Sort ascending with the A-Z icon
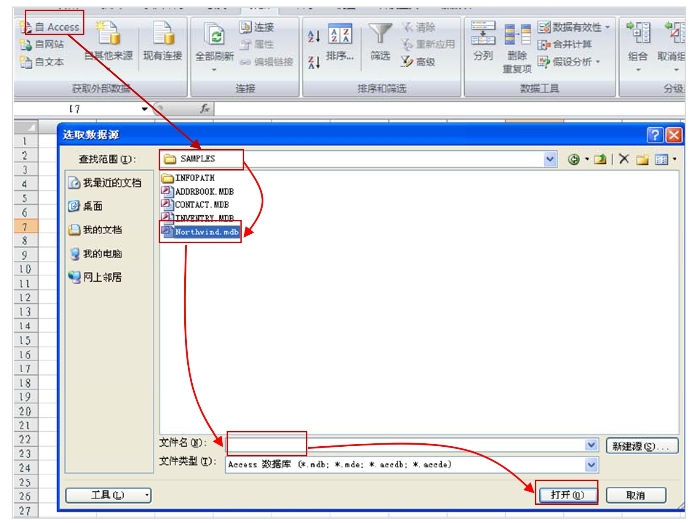 314,36
